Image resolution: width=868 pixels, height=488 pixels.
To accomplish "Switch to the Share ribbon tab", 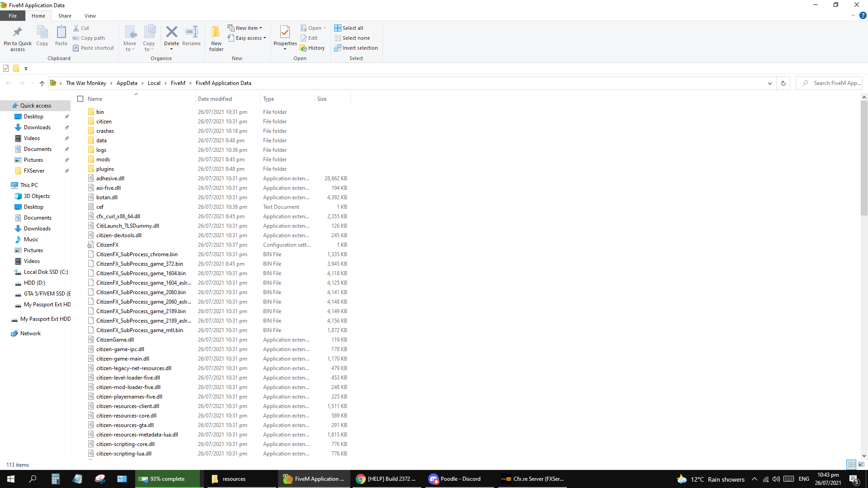I will pos(65,16).
